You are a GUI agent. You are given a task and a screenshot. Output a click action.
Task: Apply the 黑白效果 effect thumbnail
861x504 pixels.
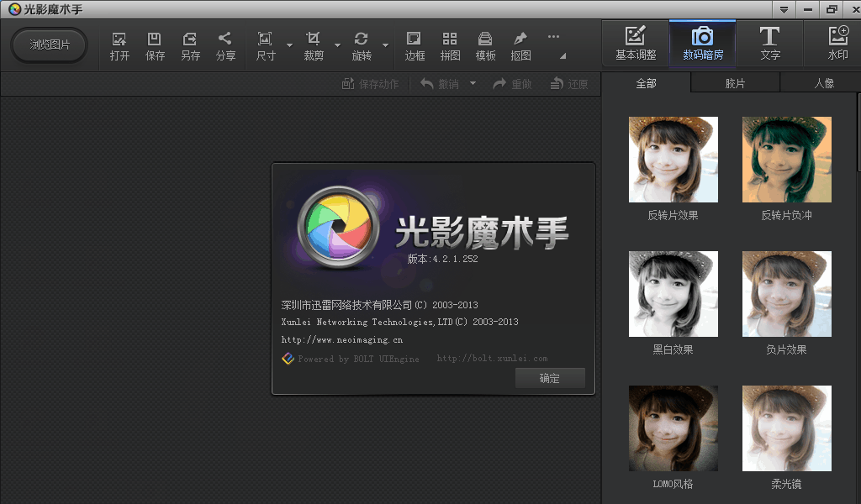click(673, 294)
